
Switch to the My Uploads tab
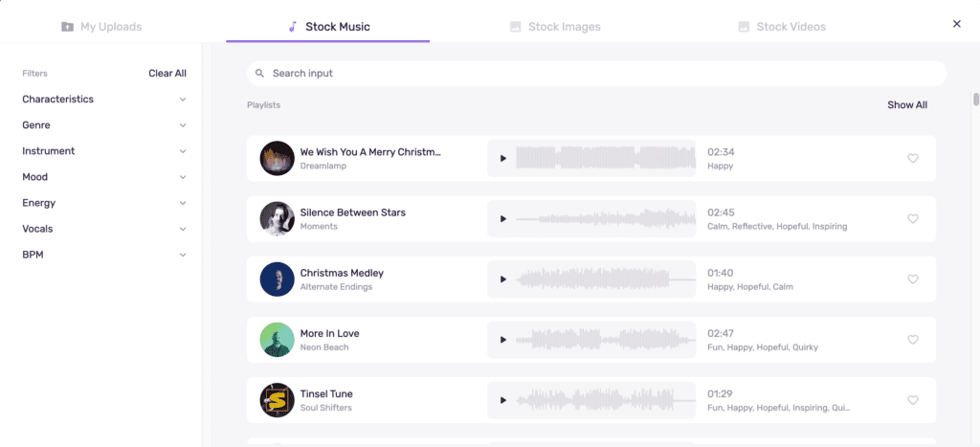pos(101,27)
